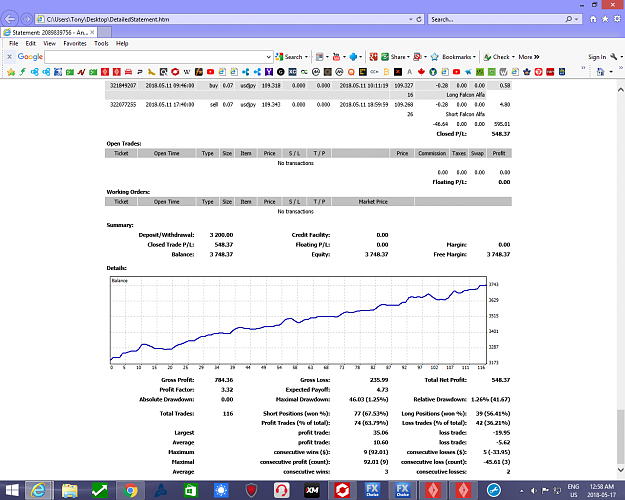Viewport: 625px width, 500px height.
Task: Click the ENG US language indicator
Action: 573,490
